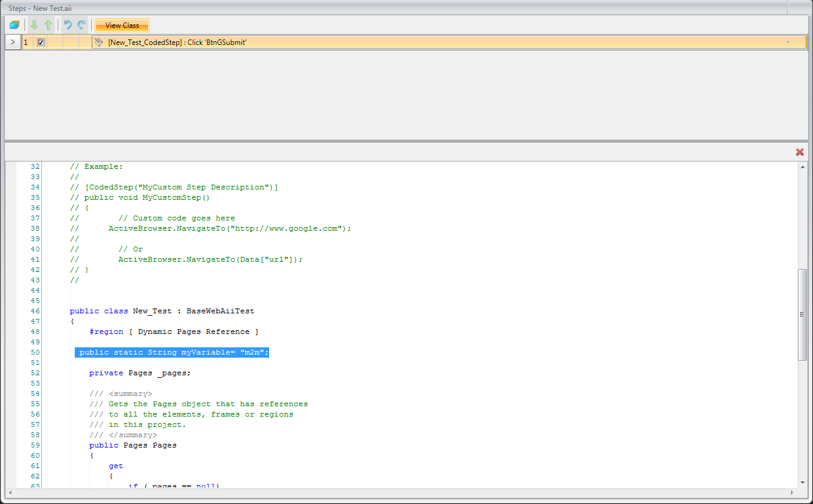Expand step 1 using the row arrow

point(13,42)
